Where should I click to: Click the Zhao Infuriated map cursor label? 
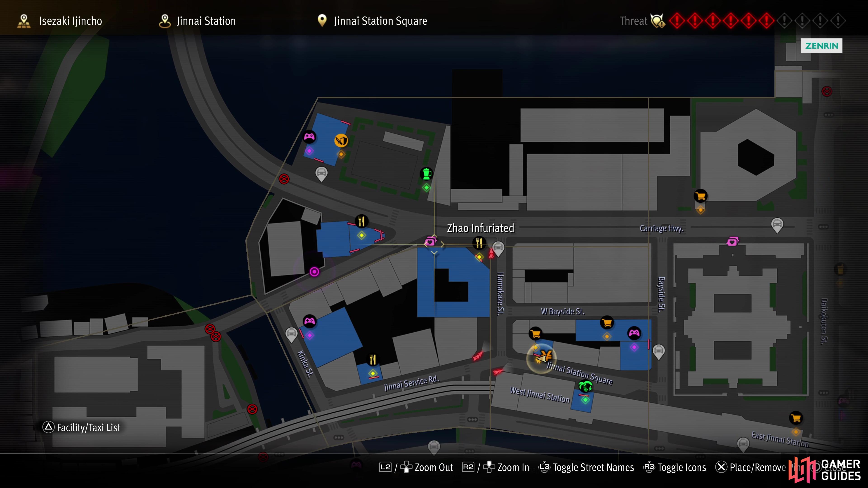(481, 228)
